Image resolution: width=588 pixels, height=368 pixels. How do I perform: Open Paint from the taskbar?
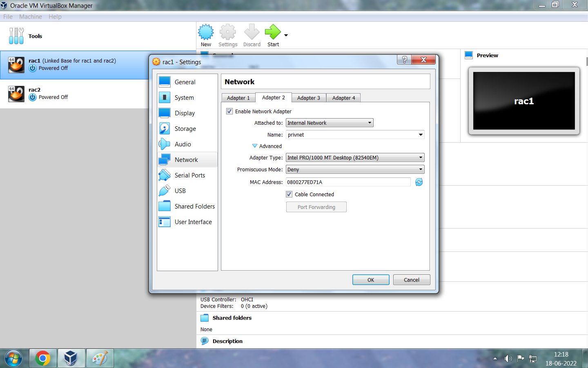tap(100, 359)
